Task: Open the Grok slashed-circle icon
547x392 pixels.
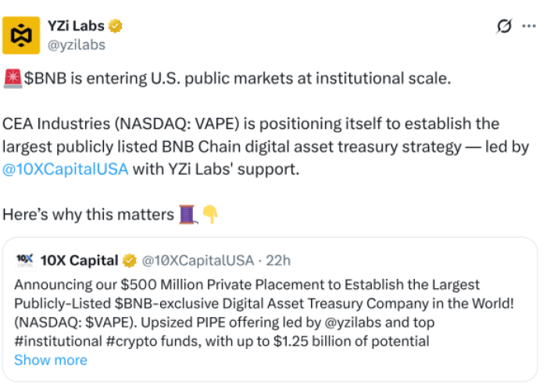Action: [505, 27]
